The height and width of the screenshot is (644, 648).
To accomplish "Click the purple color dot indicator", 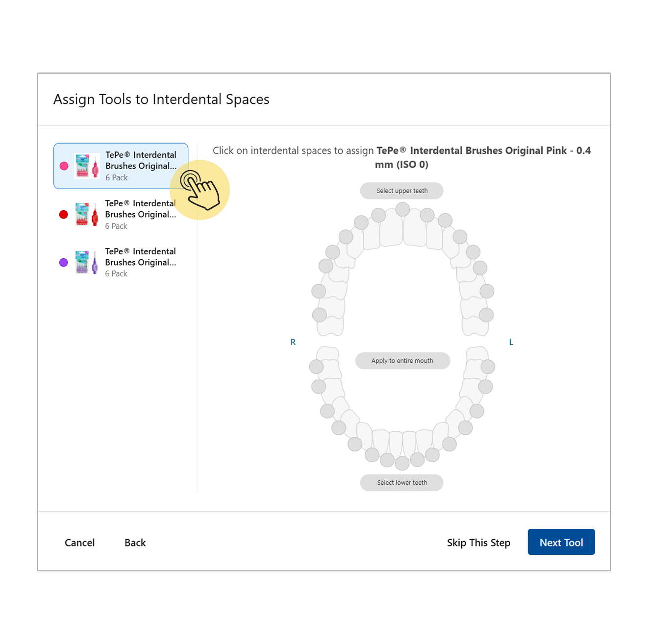I will [x=63, y=262].
